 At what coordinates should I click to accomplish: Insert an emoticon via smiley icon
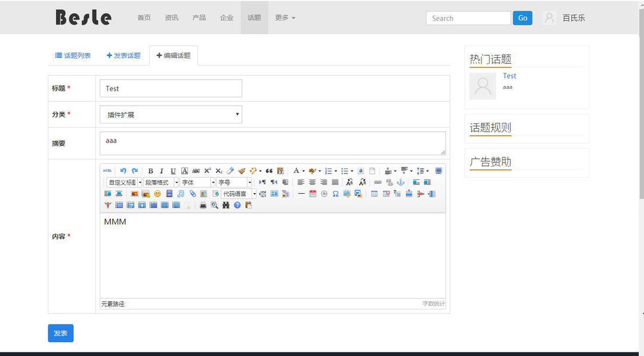pos(157,194)
